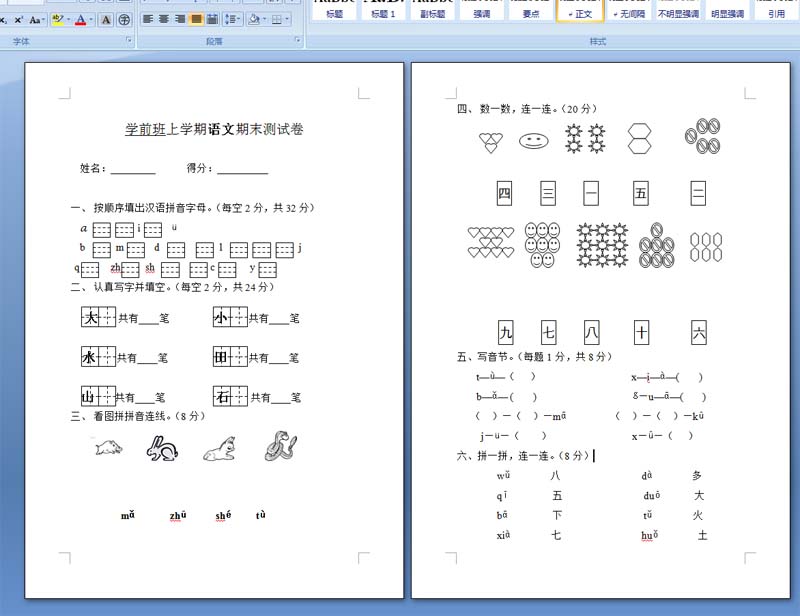Image resolution: width=800 pixels, height=616 pixels.
Task: Open the 字体 dialog launcher
Action: tap(129, 40)
